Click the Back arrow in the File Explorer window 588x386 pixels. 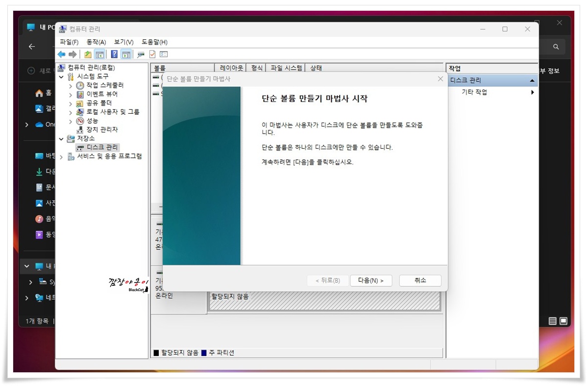click(32, 47)
